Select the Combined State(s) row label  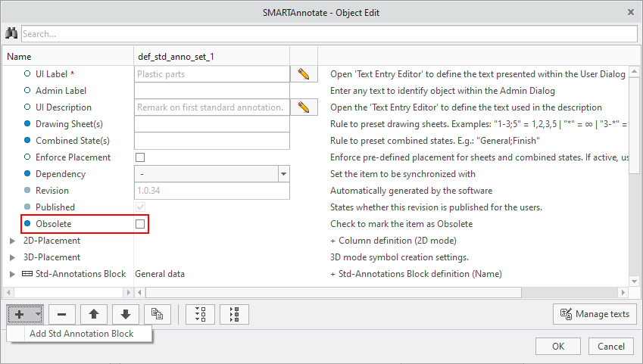click(x=73, y=141)
